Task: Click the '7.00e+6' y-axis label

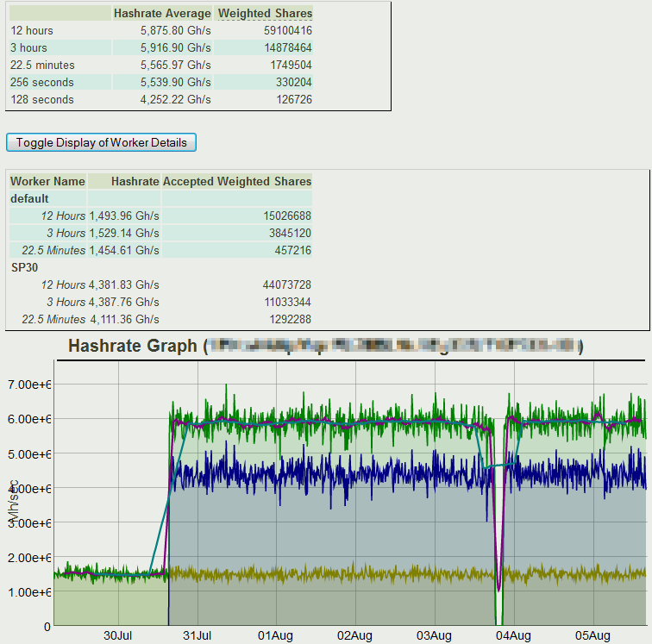Action: point(29,385)
